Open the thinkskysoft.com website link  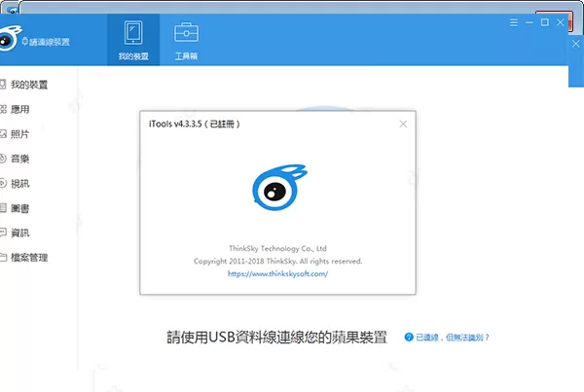coord(277,274)
